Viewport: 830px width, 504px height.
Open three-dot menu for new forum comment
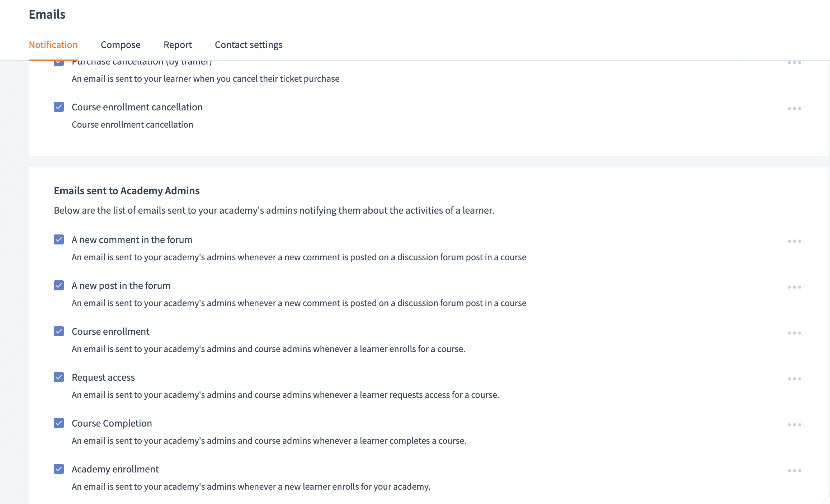[794, 241]
